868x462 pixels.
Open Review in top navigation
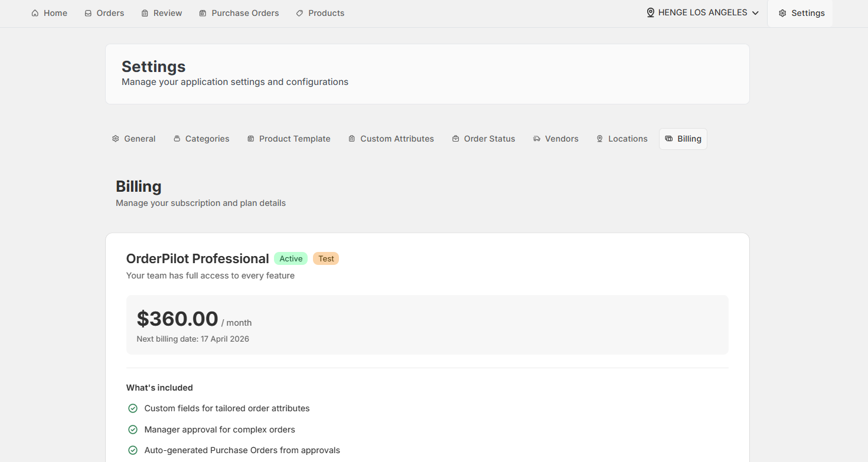162,13
